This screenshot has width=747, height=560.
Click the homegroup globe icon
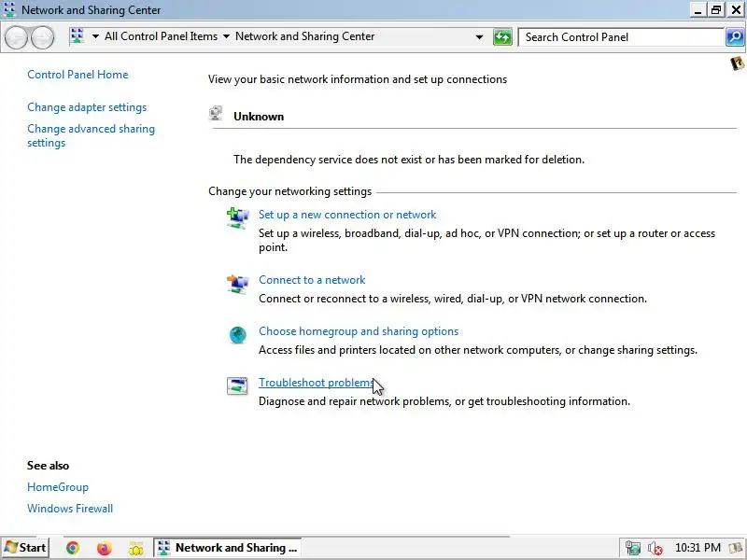tap(238, 335)
